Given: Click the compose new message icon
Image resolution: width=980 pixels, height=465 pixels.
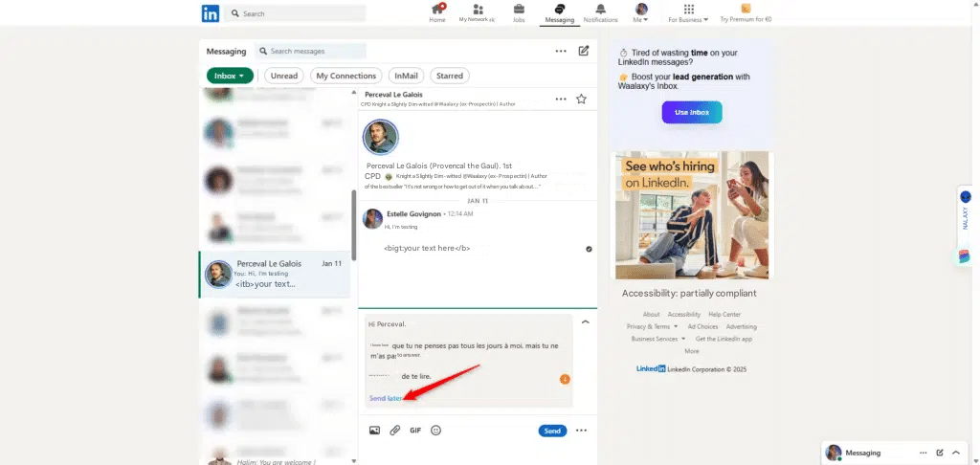Looking at the screenshot, I should point(584,51).
